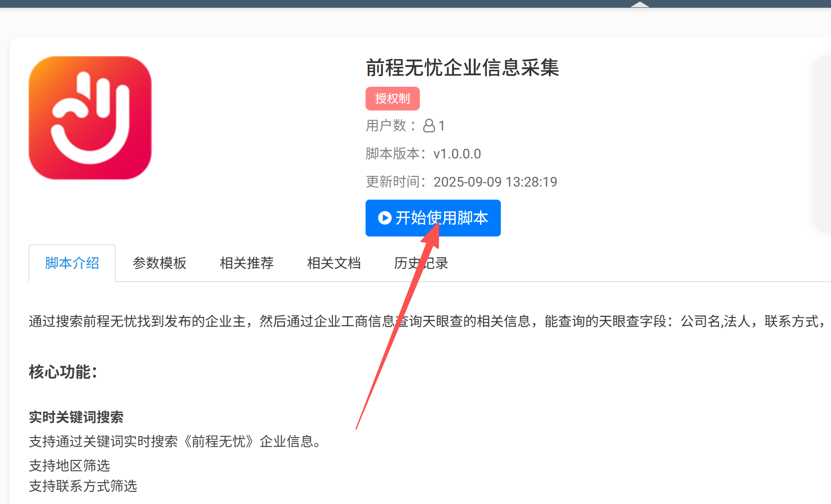The height and width of the screenshot is (504, 831).
Task: Click the 脚本版本 label
Action: (396, 154)
